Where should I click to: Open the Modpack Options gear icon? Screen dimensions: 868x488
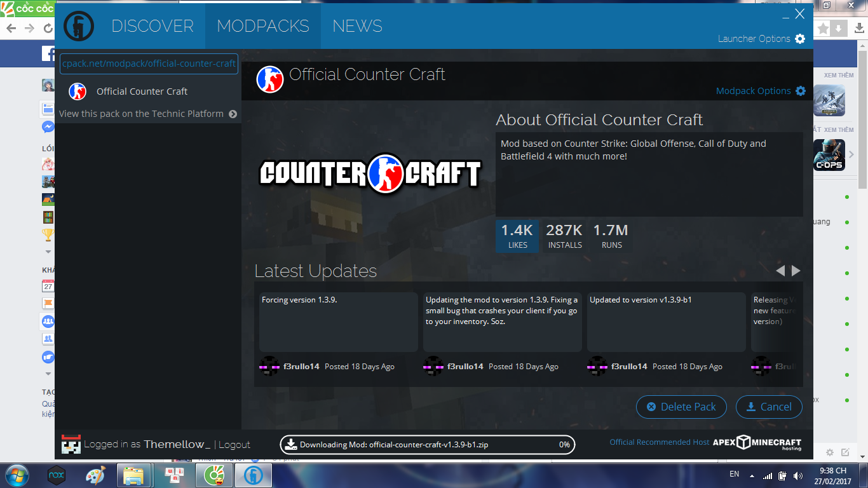[x=801, y=91]
